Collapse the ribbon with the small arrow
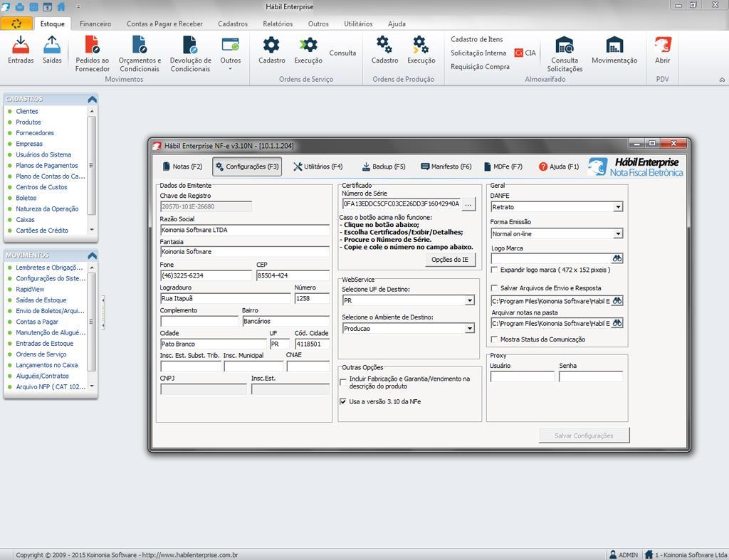The image size is (729, 560). pyautogui.click(x=722, y=80)
